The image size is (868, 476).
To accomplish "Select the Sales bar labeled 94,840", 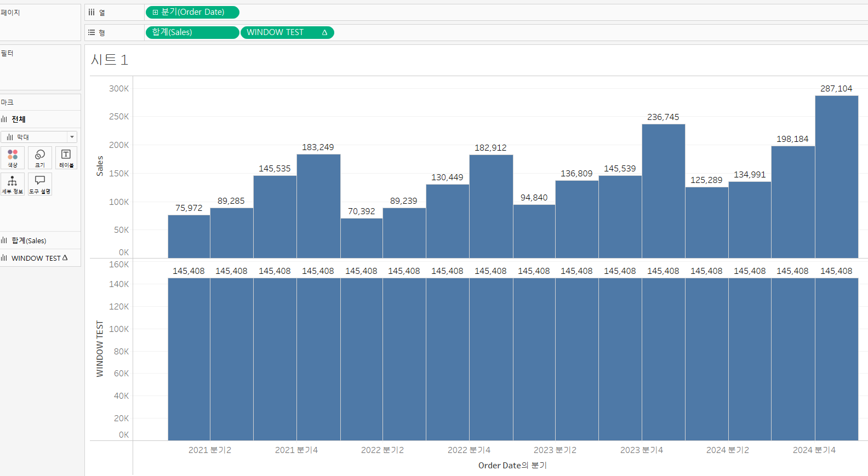I will (534, 231).
